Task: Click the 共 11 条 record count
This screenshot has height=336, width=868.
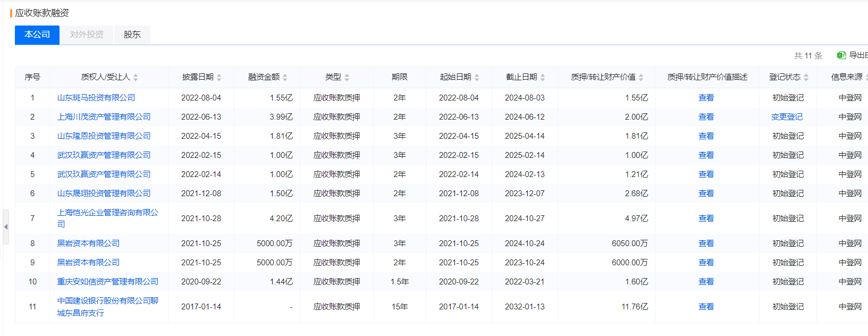Action: (808, 56)
